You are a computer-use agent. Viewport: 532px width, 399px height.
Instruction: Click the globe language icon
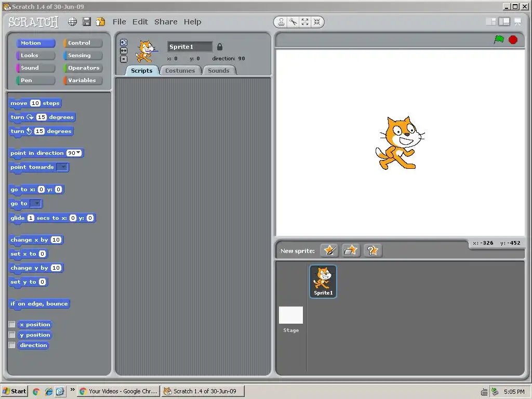tap(72, 22)
